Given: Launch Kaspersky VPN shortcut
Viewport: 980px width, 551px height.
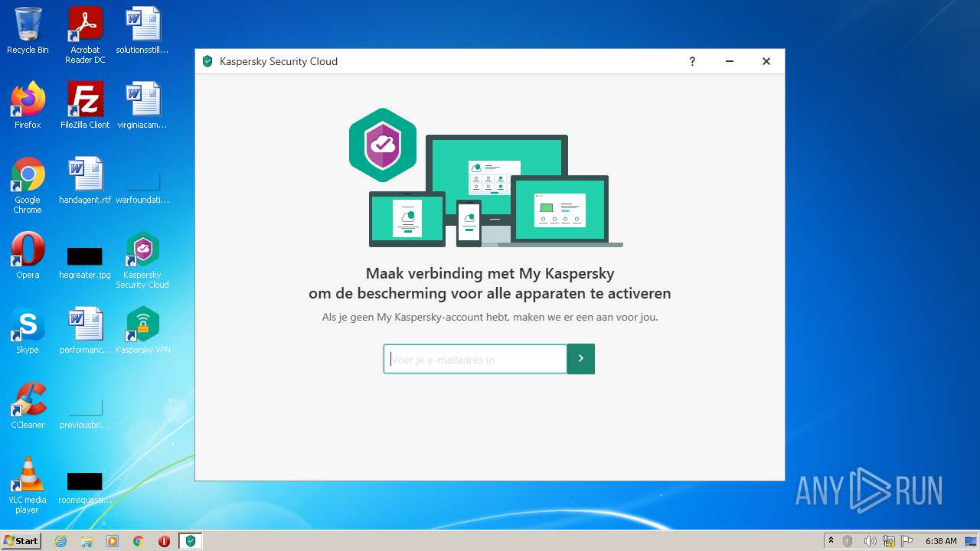Looking at the screenshot, I should (142, 331).
